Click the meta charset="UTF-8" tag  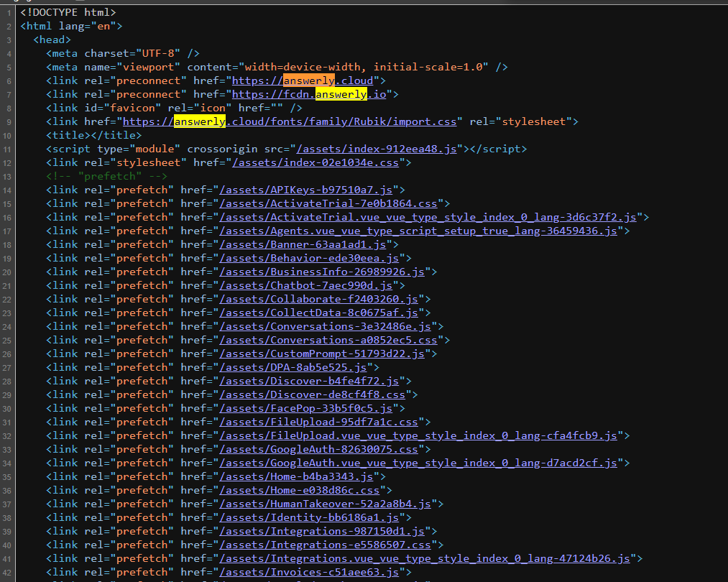click(123, 53)
